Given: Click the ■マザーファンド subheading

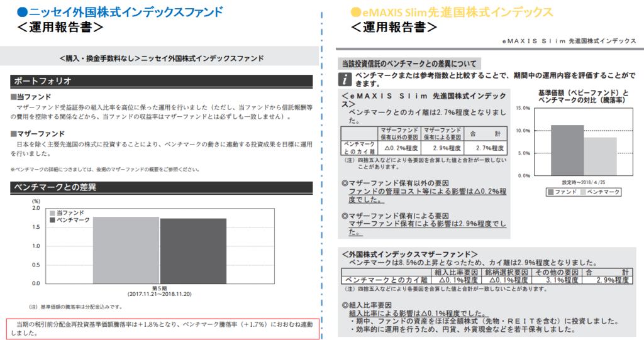Looking at the screenshot, I should point(38,133).
